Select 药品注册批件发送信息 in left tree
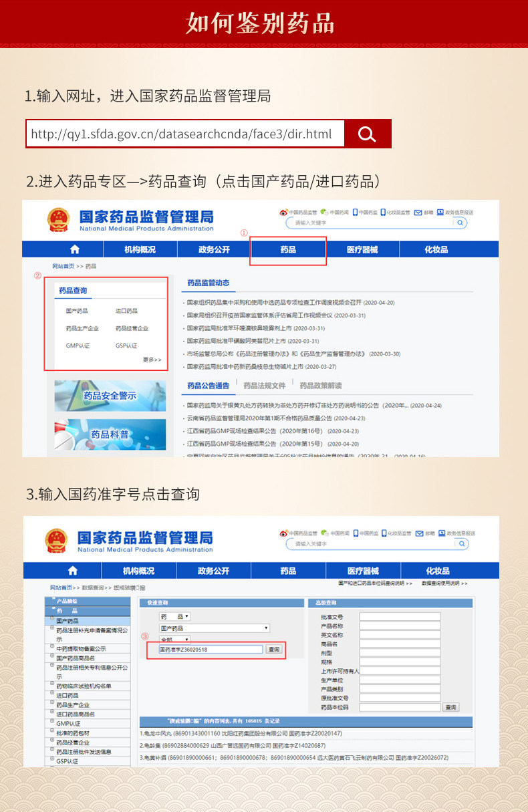The height and width of the screenshot is (812, 528). tap(84, 752)
